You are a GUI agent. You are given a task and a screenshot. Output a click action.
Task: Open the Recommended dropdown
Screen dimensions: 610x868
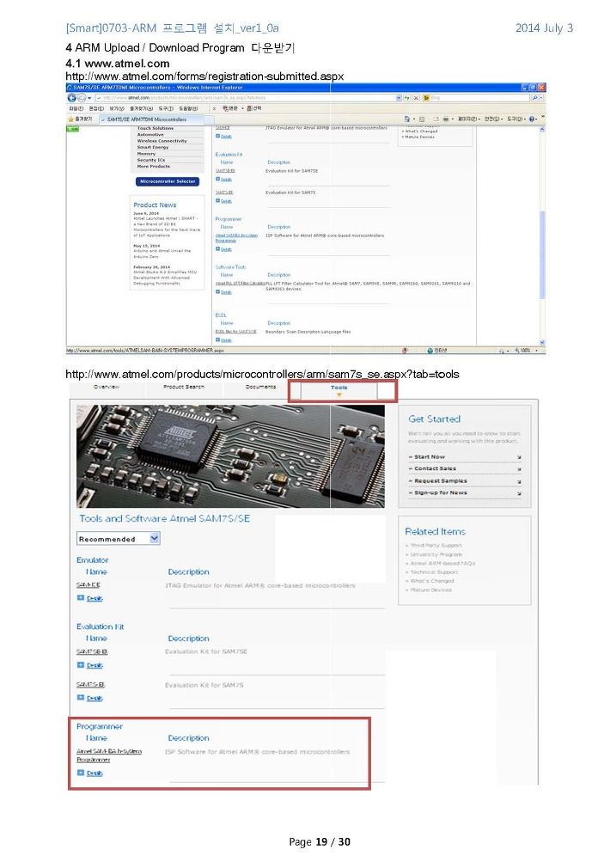point(119,539)
